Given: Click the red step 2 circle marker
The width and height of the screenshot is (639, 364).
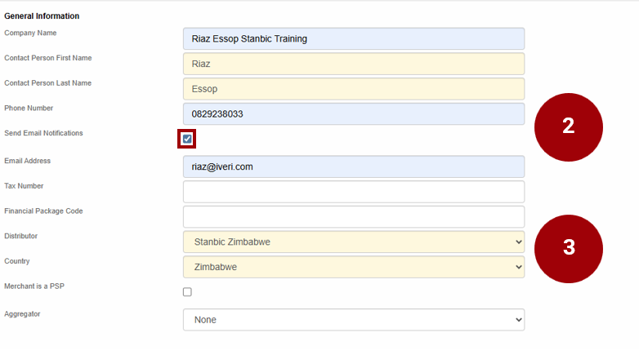Looking at the screenshot, I should [x=569, y=127].
